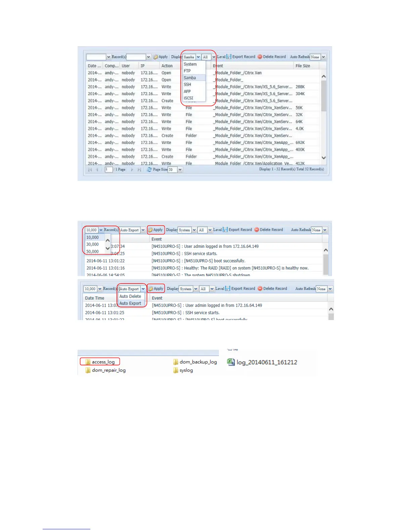Screen dimensions: 411x532
Task: Click Export Record in the toolbar with the 10,000/30,000/50,000 list
Action: click(237, 230)
